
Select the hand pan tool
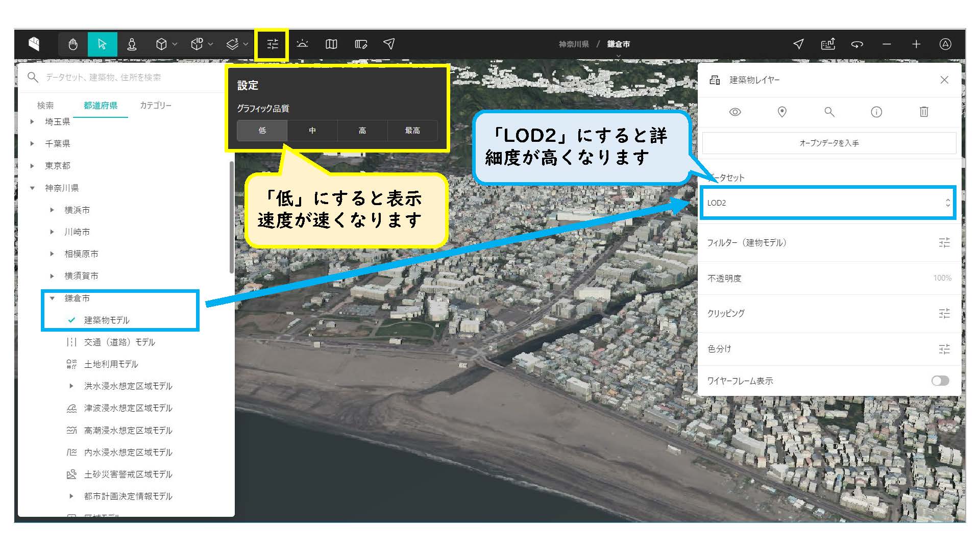[x=73, y=44]
